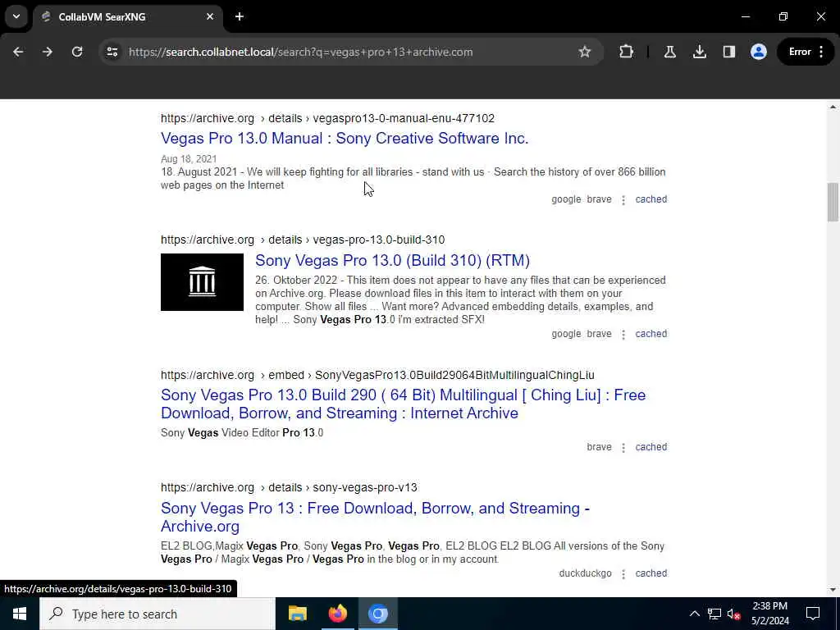Open the Windows Start menu
Image resolution: width=840 pixels, height=630 pixels.
20,614
